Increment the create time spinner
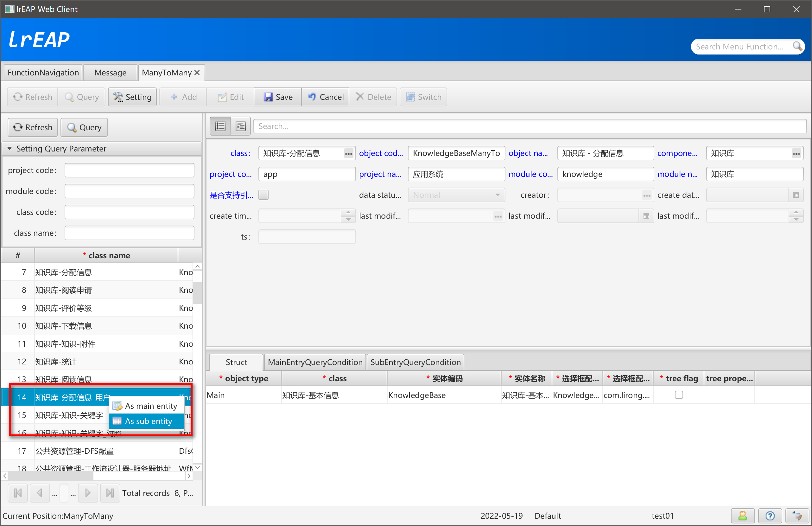 [348, 212]
